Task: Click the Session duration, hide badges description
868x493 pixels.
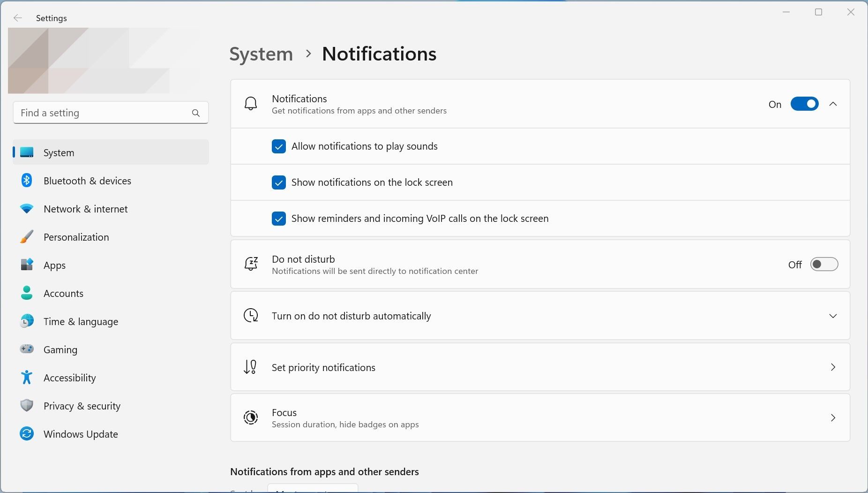Action: tap(345, 425)
